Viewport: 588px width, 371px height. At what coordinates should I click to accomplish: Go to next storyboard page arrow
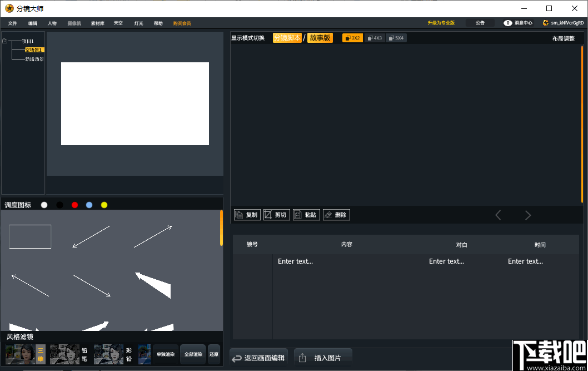[x=527, y=215]
